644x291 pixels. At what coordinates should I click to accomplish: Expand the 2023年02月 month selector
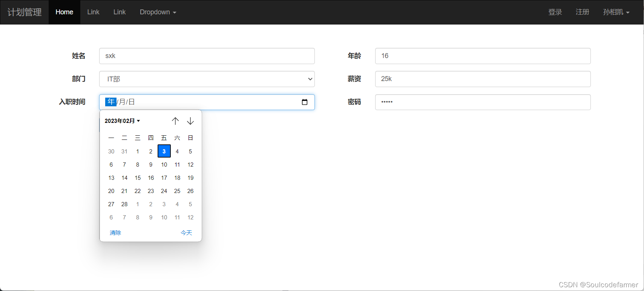pyautogui.click(x=123, y=121)
